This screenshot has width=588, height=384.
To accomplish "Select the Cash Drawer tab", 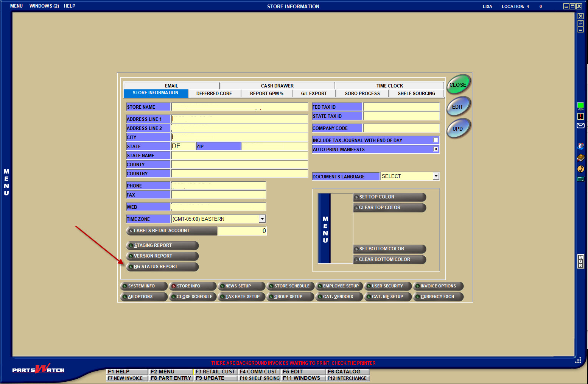I will coord(277,86).
